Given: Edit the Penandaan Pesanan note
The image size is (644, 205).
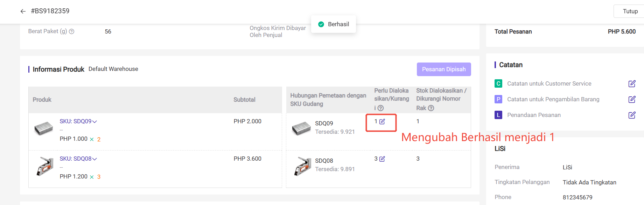Looking at the screenshot, I should coord(632,115).
